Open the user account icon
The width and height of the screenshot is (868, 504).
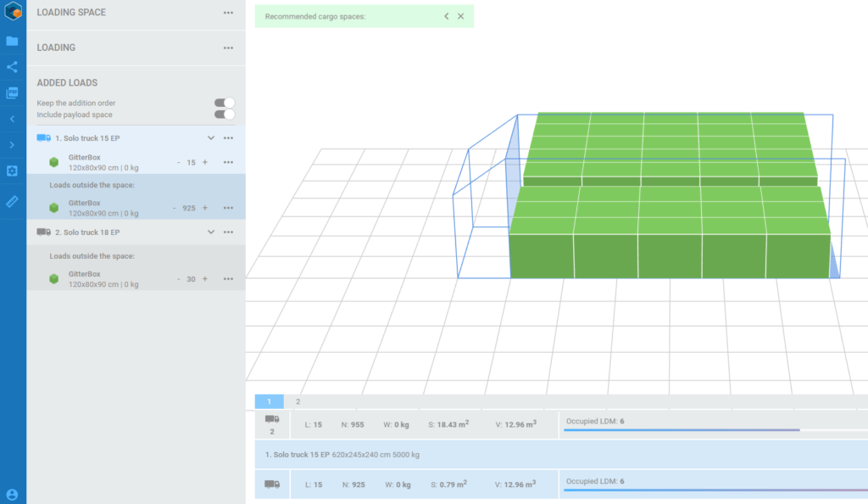tap(12, 494)
